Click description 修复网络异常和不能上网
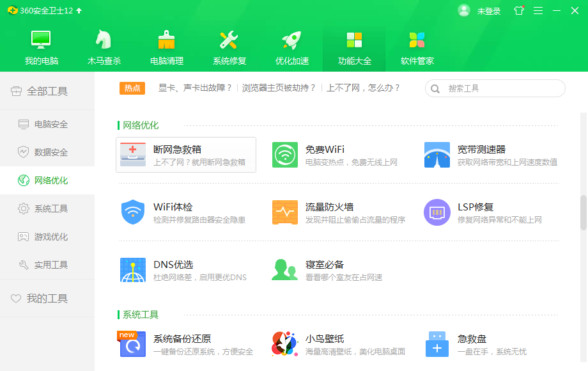Image resolution: width=588 pixels, height=371 pixels. tap(500, 220)
